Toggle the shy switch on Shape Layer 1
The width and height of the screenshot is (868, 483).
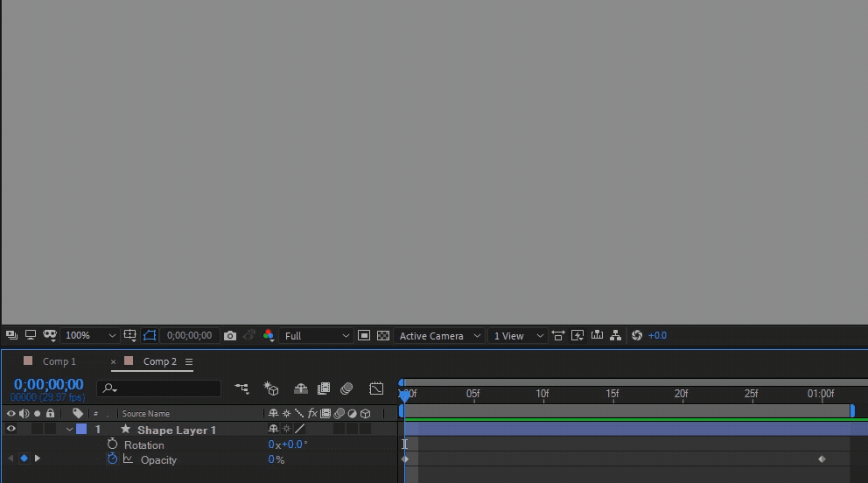tap(273, 429)
